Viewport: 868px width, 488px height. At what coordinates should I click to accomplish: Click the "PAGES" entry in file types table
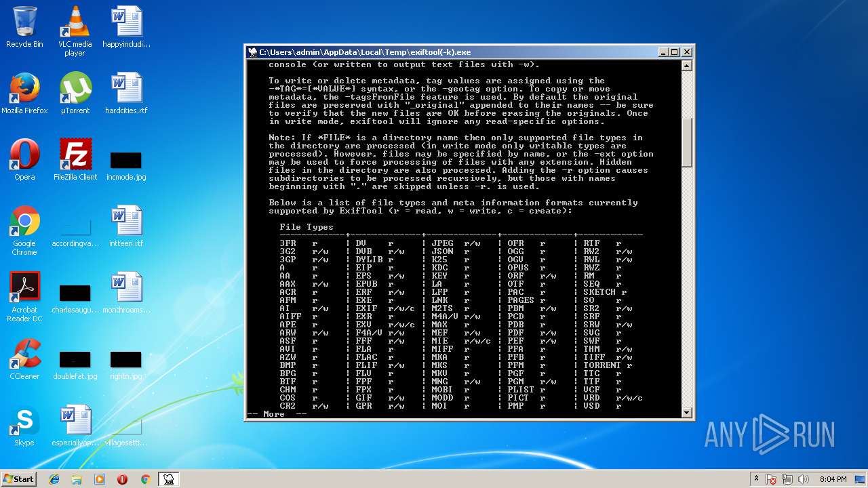pos(521,300)
